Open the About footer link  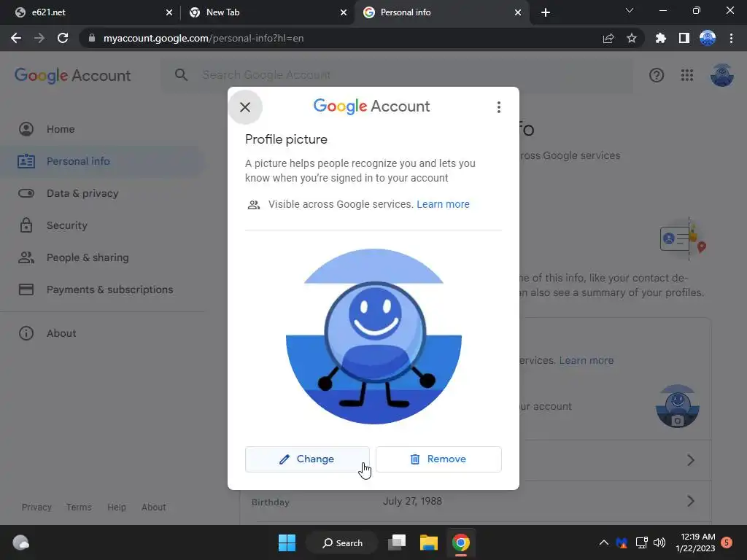click(x=153, y=507)
